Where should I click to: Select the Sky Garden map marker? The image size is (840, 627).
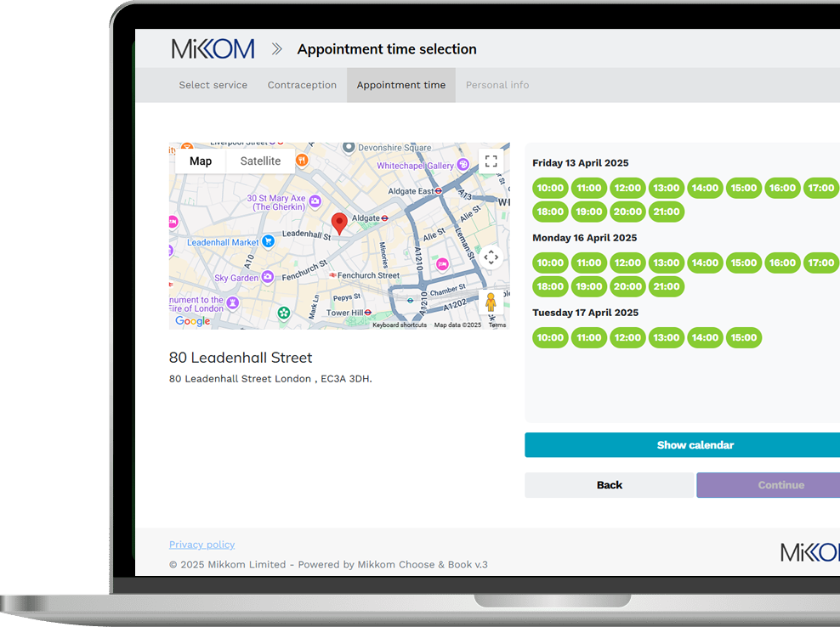click(268, 277)
